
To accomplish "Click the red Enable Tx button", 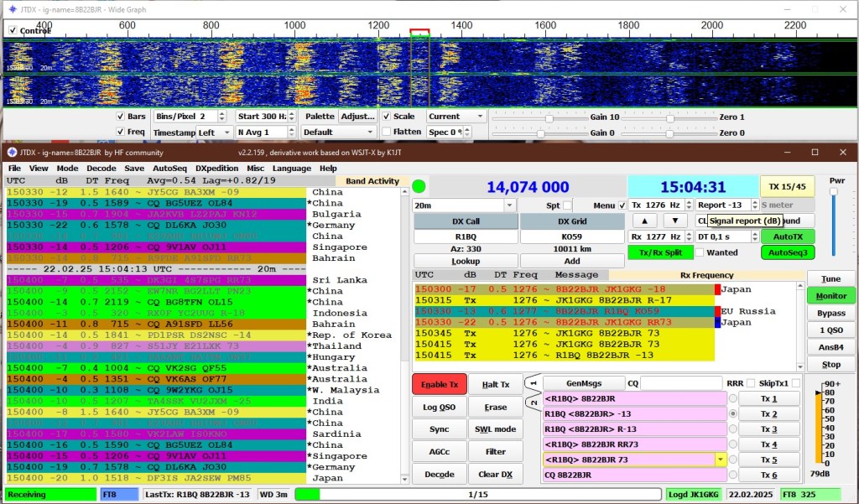I will tap(439, 384).
